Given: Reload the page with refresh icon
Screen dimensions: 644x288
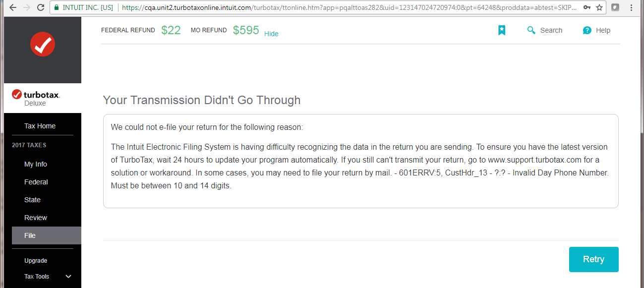Looking at the screenshot, I should [x=41, y=7].
